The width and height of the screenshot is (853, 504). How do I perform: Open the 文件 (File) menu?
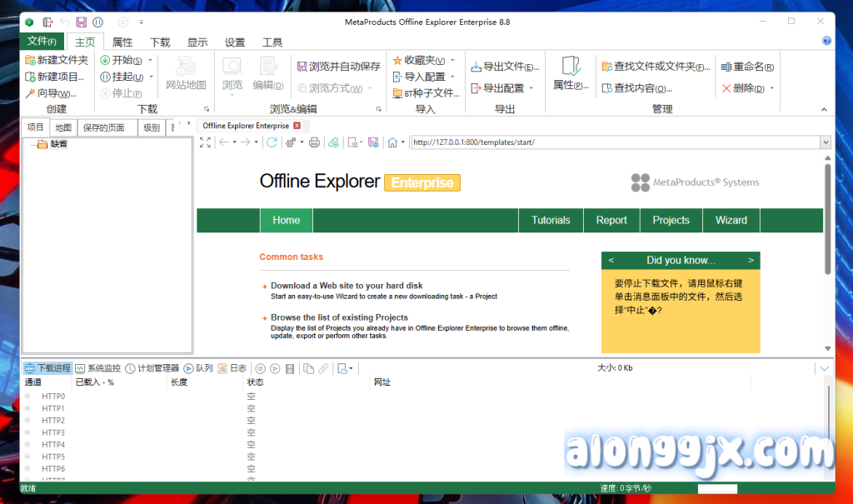click(x=42, y=42)
